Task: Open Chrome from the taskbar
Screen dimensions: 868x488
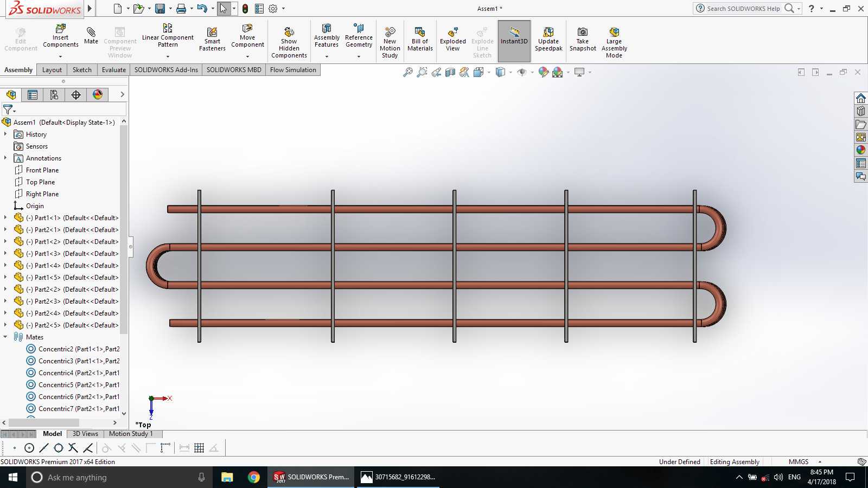Action: coord(253,477)
